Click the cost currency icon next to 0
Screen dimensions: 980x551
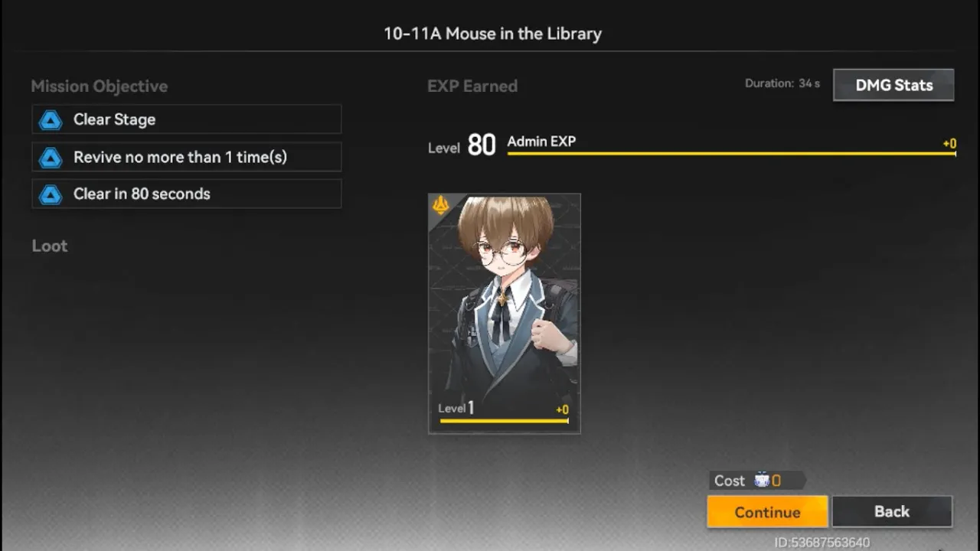(x=762, y=481)
